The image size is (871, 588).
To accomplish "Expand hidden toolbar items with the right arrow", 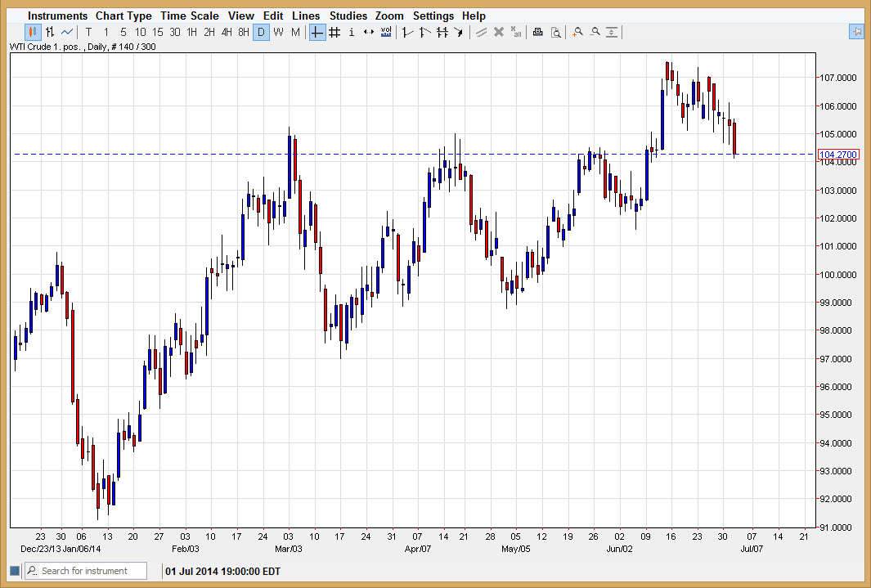I will click(x=856, y=31).
